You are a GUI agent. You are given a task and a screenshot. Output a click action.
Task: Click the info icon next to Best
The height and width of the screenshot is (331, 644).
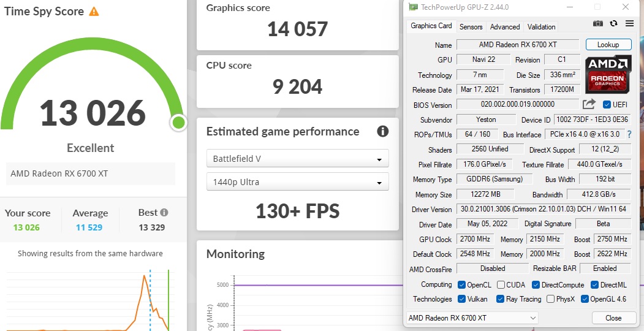coord(164,212)
